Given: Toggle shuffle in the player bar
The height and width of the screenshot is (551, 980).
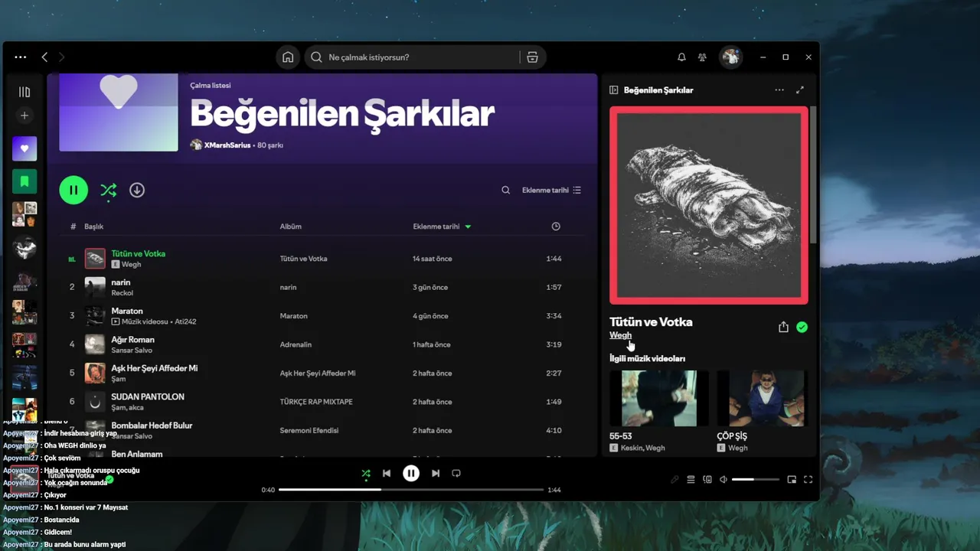Looking at the screenshot, I should (366, 474).
